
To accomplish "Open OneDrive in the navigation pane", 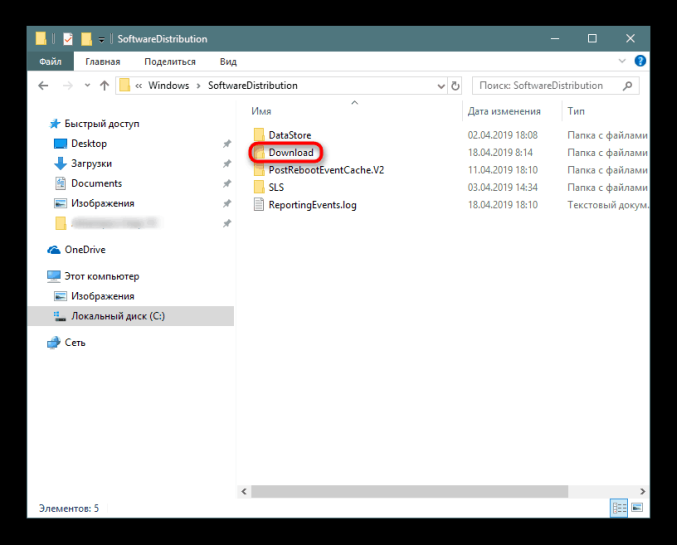I will pyautogui.click(x=85, y=250).
